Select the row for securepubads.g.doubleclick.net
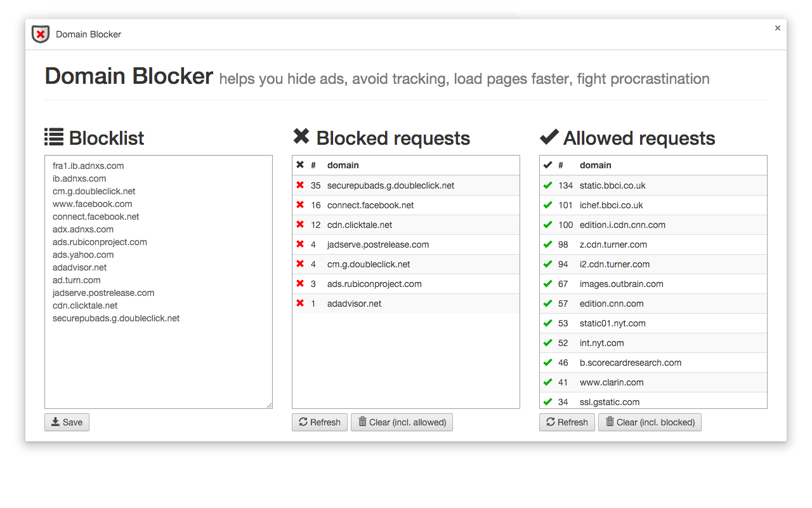Image resolution: width=812 pixels, height=508 pixels. 390,185
